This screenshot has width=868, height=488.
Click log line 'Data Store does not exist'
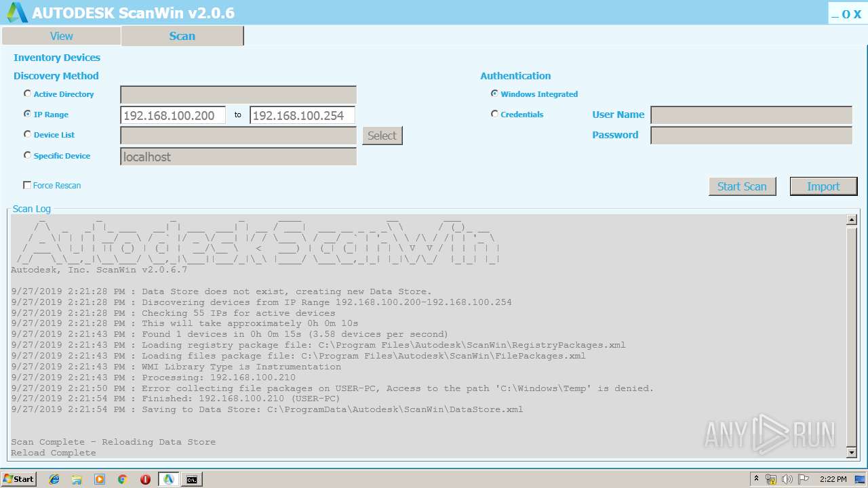(221, 291)
